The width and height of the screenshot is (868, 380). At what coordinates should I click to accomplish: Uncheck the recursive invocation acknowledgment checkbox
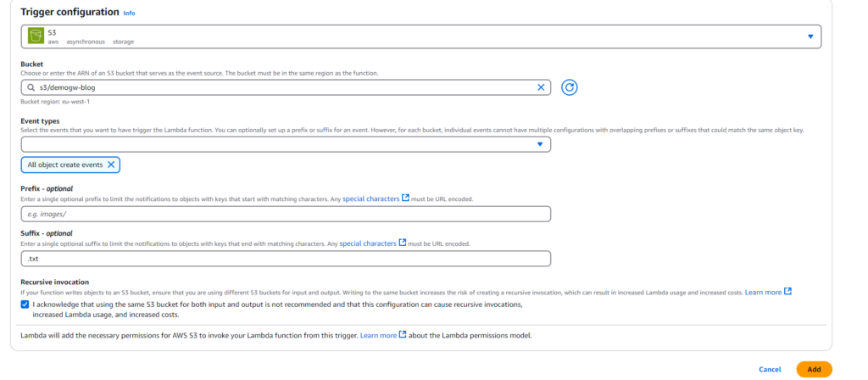tap(25, 304)
